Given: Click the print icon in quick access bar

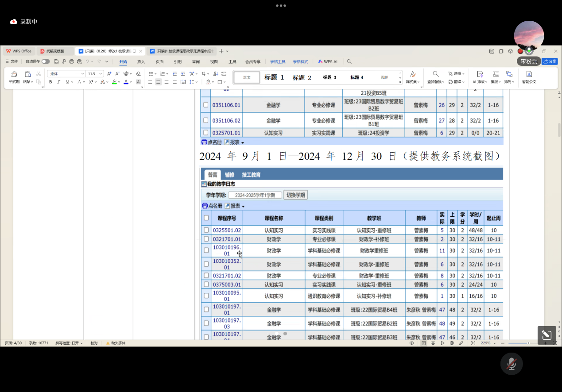Looking at the screenshot, I should tap(72, 61).
